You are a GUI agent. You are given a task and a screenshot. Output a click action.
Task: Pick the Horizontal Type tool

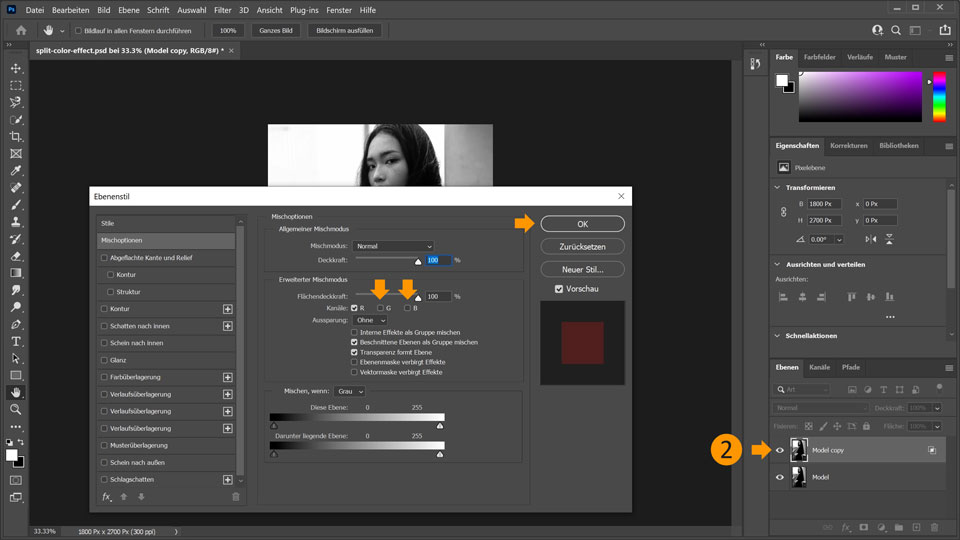tap(16, 342)
